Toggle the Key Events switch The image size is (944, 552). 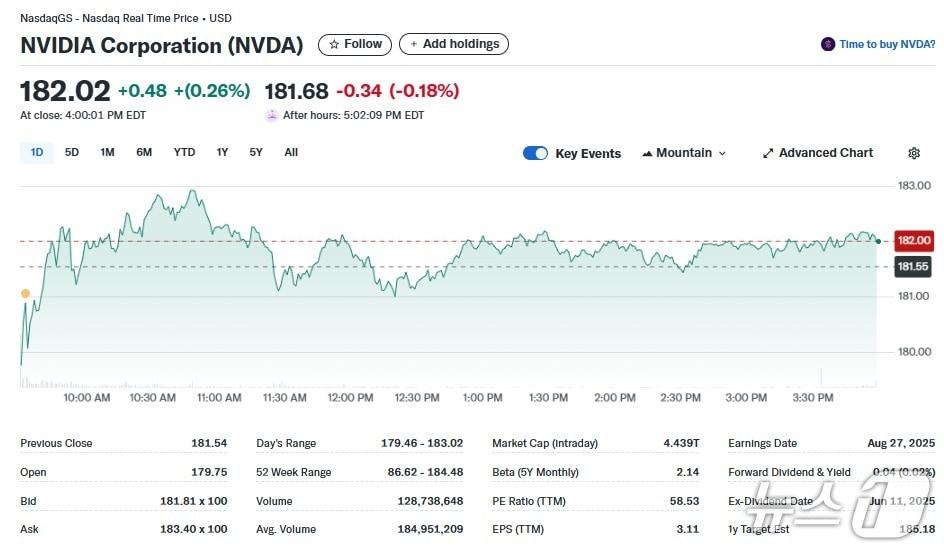(x=535, y=153)
